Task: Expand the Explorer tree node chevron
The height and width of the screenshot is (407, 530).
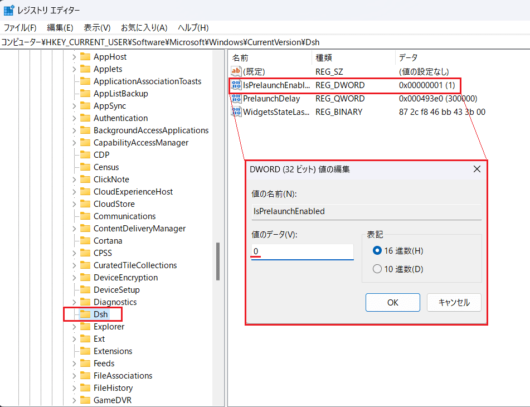Action: 74,327
